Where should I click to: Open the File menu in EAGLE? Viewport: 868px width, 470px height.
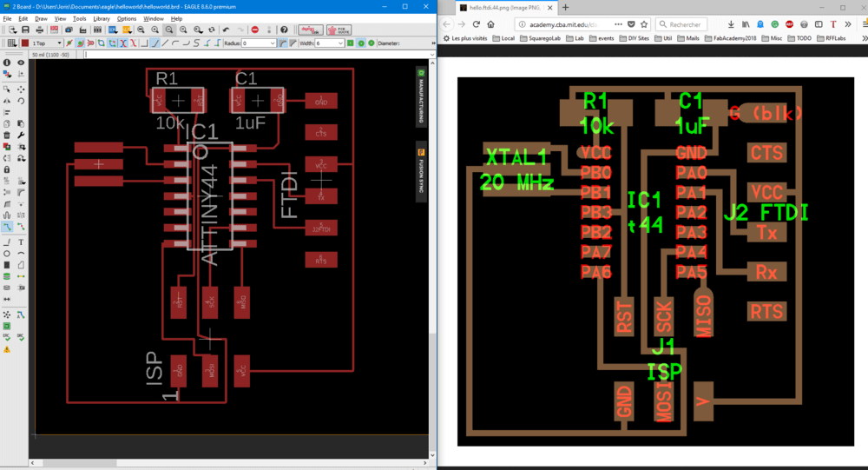pos(7,18)
